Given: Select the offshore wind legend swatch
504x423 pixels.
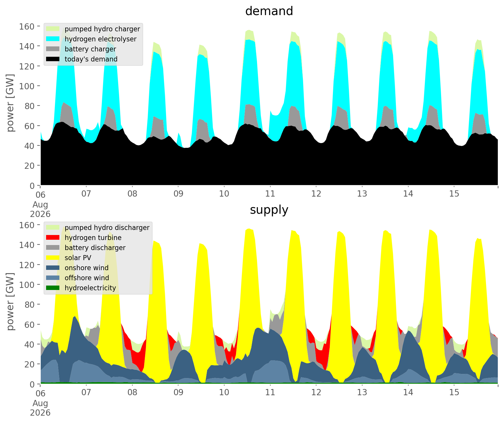Looking at the screenshot, I should (53, 278).
